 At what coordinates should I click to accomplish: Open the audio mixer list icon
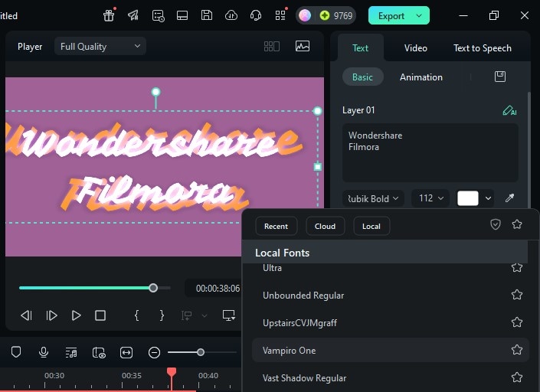[71, 352]
